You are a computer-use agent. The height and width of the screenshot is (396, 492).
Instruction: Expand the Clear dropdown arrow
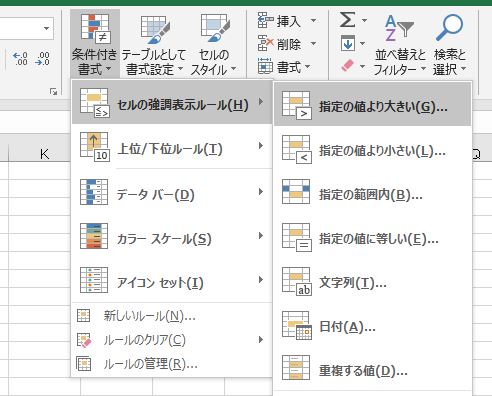363,66
